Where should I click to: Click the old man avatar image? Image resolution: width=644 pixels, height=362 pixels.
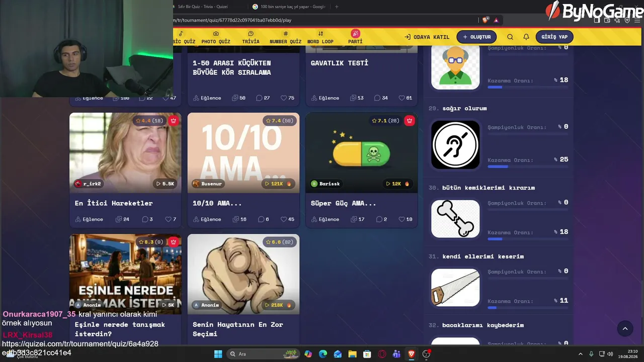click(455, 67)
